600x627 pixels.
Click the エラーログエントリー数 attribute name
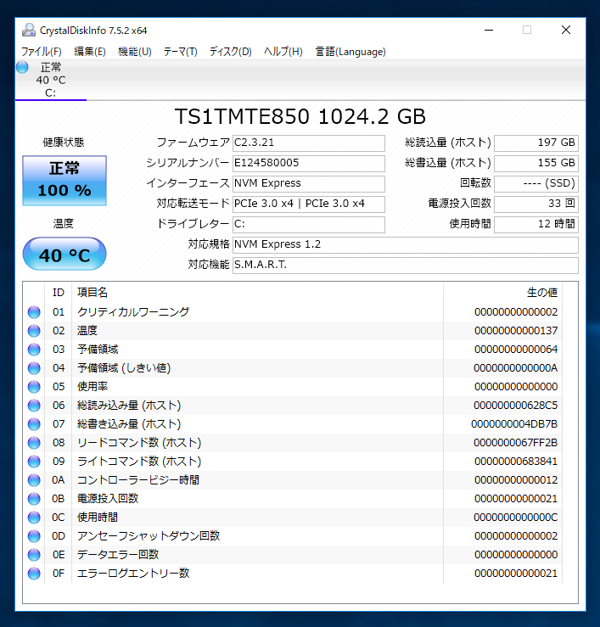click(x=133, y=573)
